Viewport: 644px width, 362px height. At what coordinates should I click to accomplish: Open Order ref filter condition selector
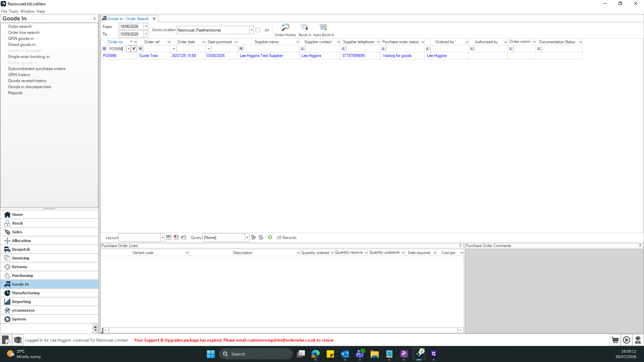pos(141,49)
